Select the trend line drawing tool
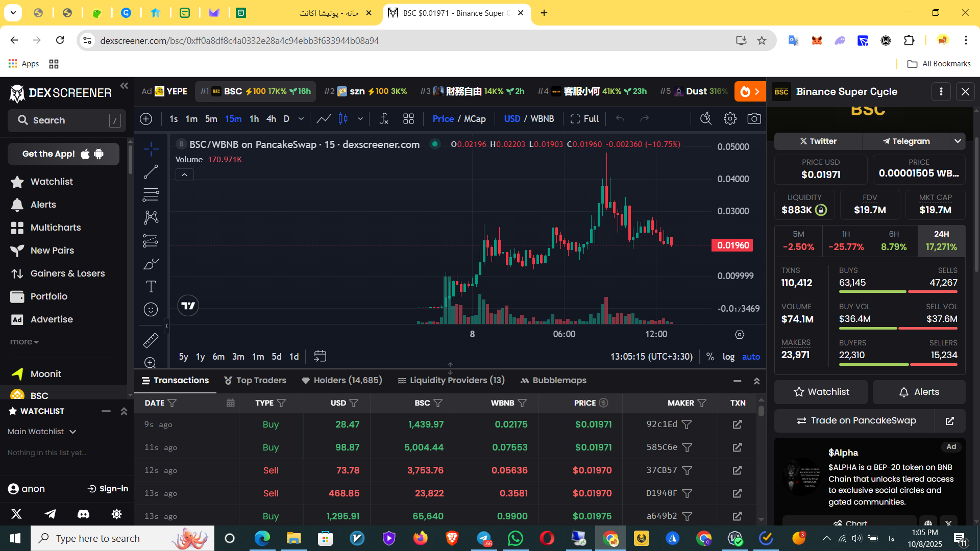980x551 pixels. (x=151, y=172)
